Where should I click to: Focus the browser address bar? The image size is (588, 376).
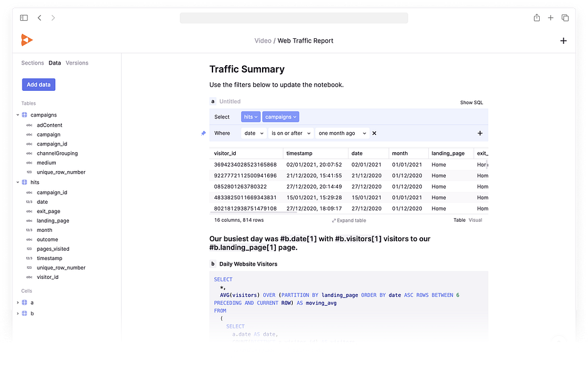pyautogui.click(x=294, y=18)
